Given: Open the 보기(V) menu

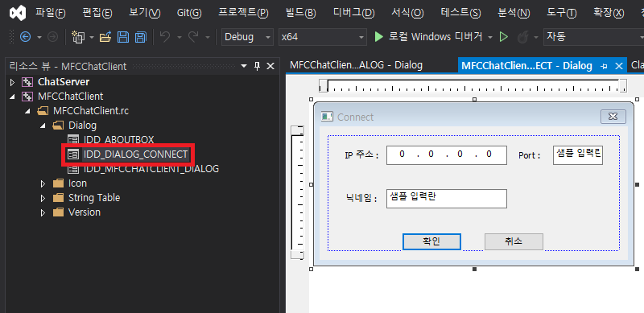Looking at the screenshot, I should pyautogui.click(x=145, y=13).
